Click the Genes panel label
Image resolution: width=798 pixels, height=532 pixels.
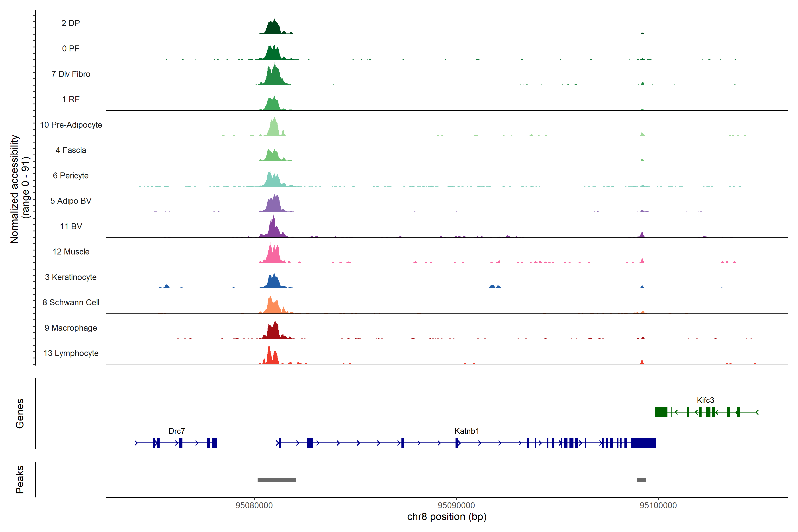pyautogui.click(x=20, y=414)
